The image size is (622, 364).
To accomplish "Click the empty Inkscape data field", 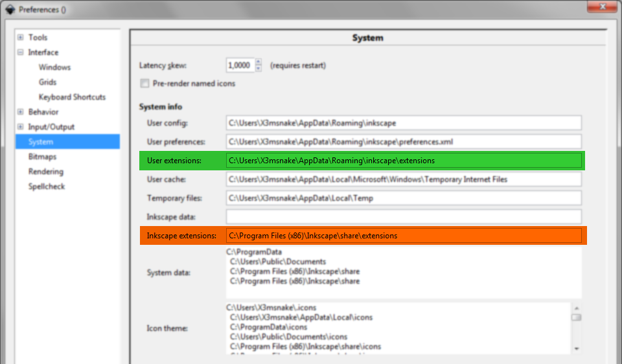I will [x=404, y=217].
